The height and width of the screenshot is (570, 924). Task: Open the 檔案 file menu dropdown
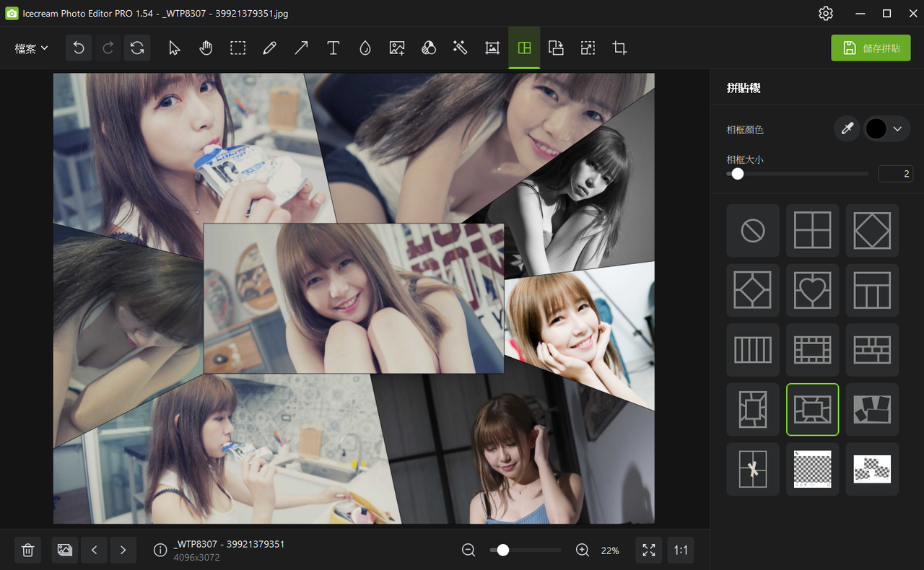32,48
